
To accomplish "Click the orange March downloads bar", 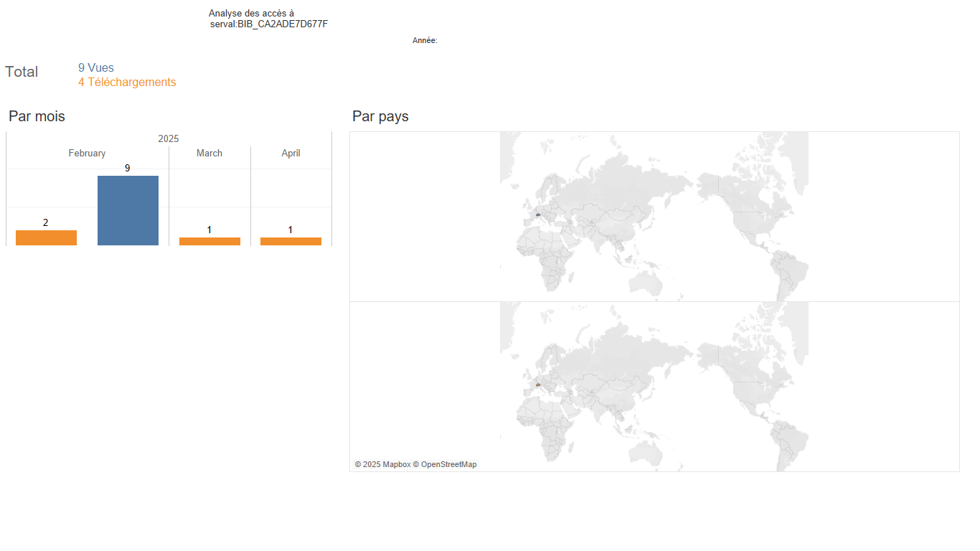I will click(209, 241).
